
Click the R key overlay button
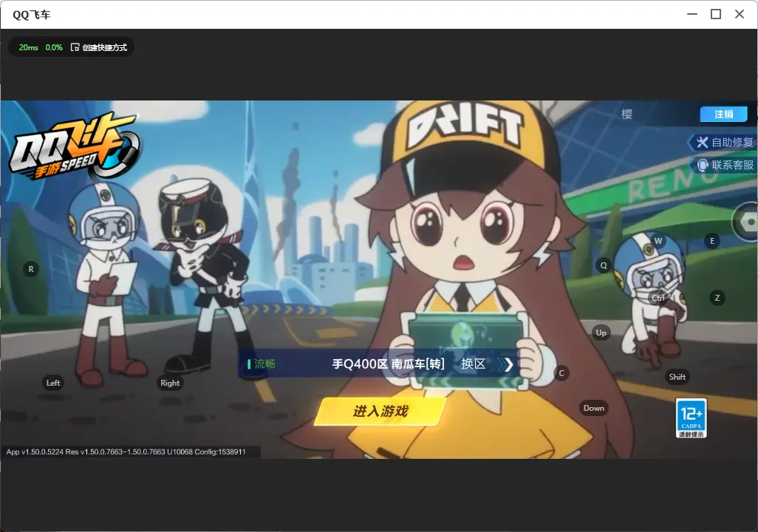point(31,270)
